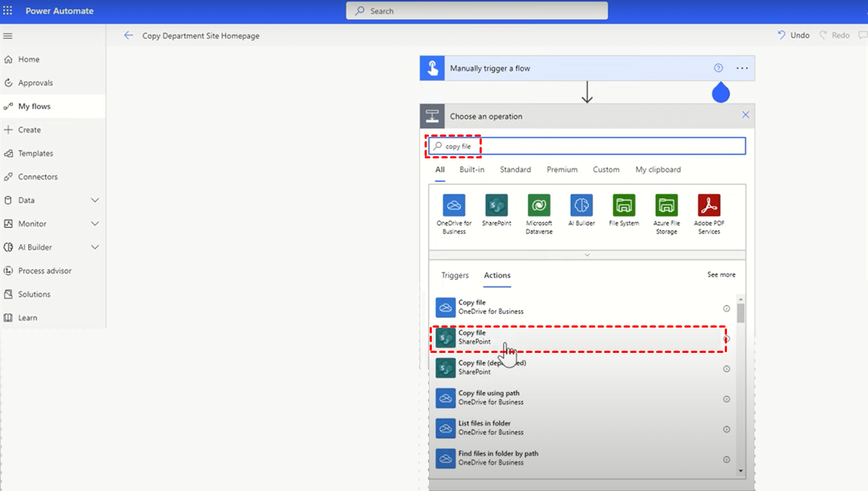Switch to the Triggers tab
The width and height of the screenshot is (868, 491).
click(455, 276)
